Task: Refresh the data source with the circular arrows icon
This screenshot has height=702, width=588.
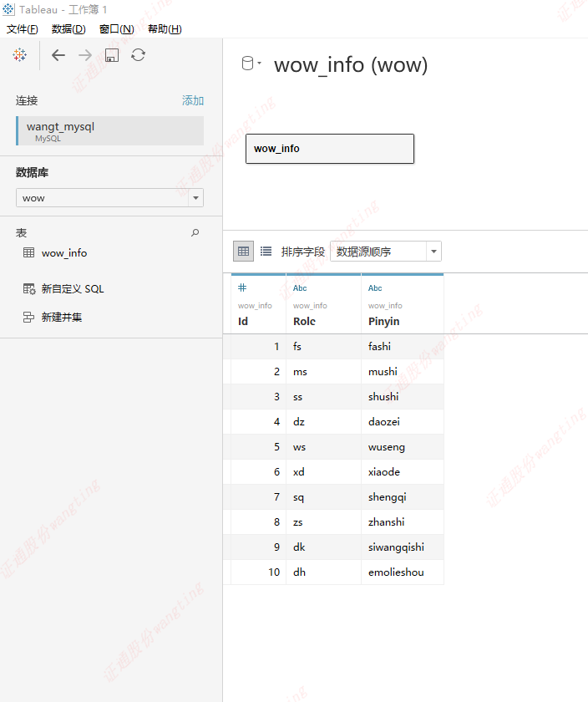Action: point(139,55)
